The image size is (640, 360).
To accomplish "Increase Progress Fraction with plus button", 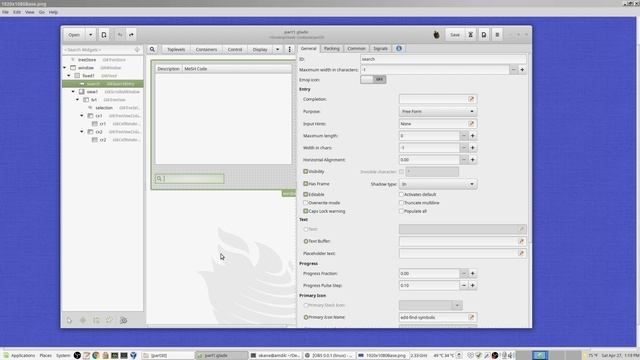I will coord(473,273).
